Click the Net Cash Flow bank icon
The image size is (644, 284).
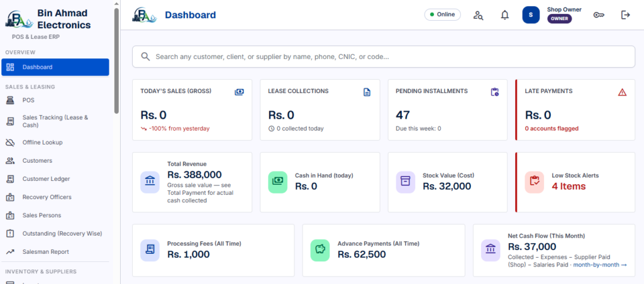coord(491,250)
